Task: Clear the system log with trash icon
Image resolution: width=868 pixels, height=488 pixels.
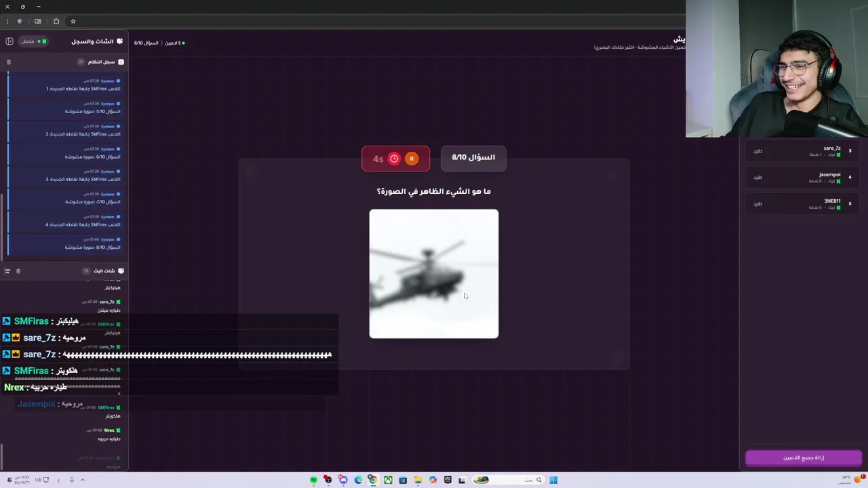Action: 9,62
